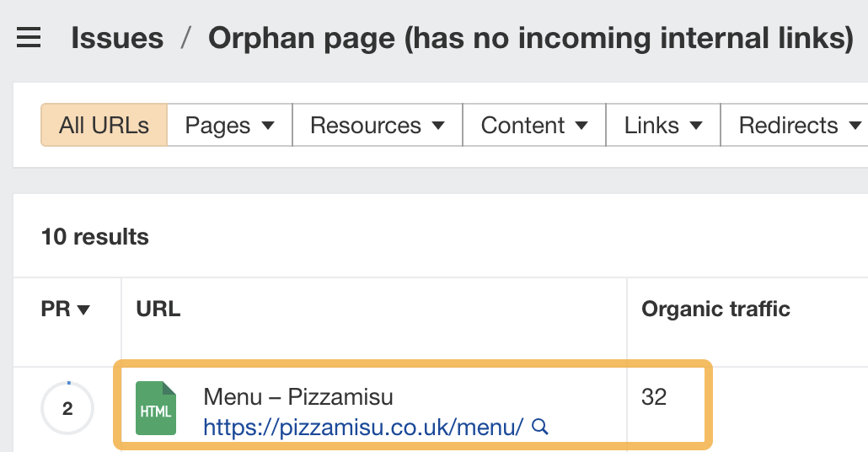Expand the Pages filter dropdown
This screenshot has width=868, height=452.
click(x=229, y=126)
